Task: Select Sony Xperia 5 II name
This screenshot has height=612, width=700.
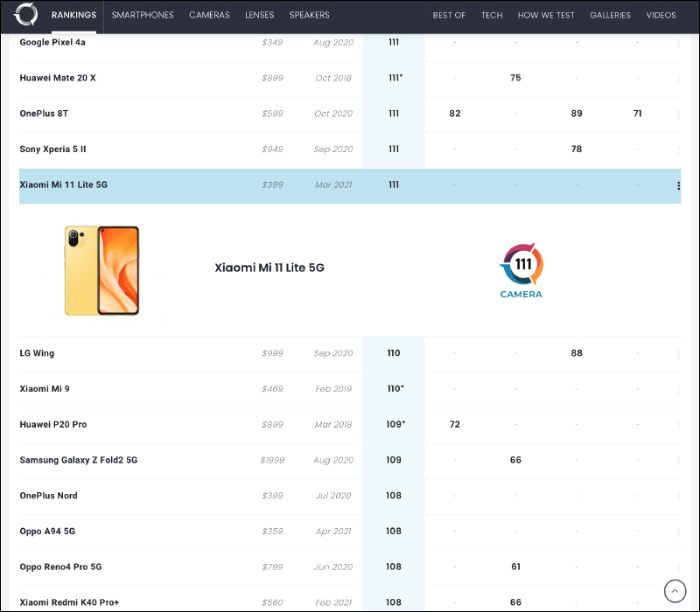Action: [x=52, y=149]
